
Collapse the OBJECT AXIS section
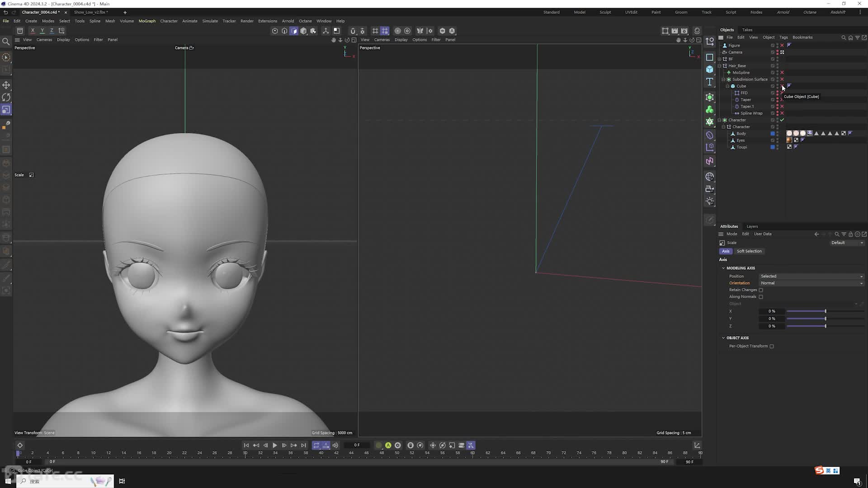coord(723,338)
